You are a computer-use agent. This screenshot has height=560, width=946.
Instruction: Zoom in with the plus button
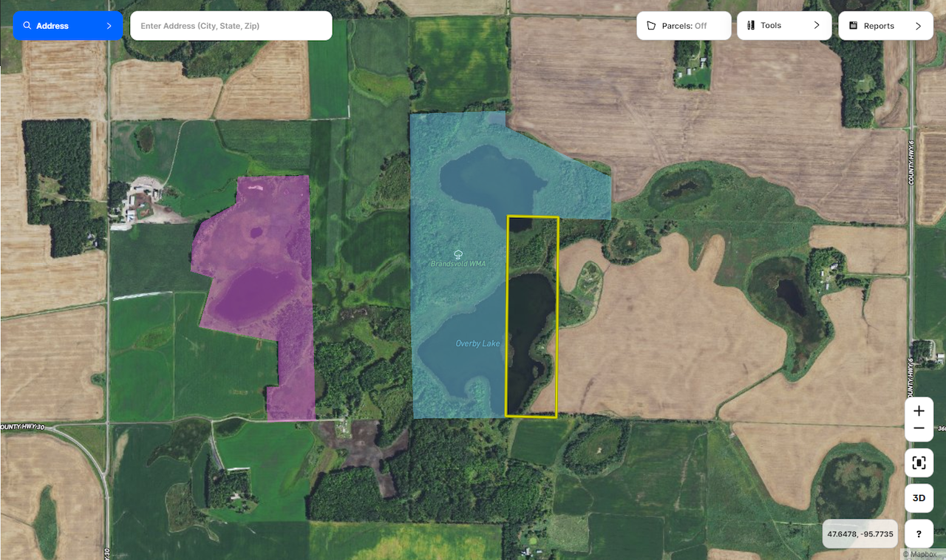919,411
